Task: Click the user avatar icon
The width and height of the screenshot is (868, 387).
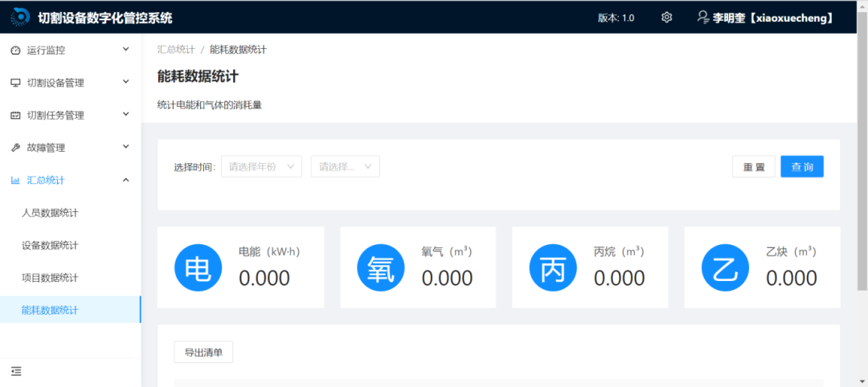Action: click(x=703, y=17)
